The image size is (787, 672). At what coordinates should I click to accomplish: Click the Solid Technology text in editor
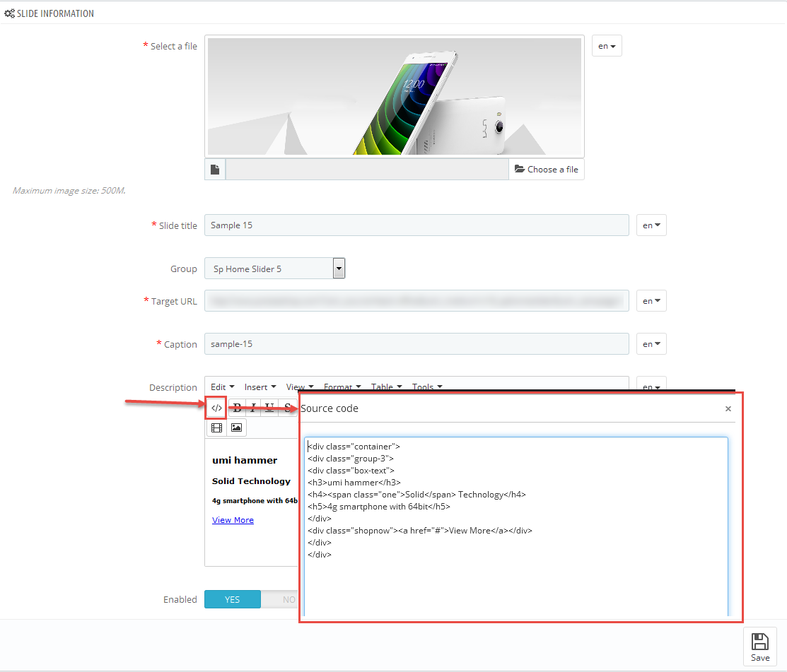tap(251, 481)
